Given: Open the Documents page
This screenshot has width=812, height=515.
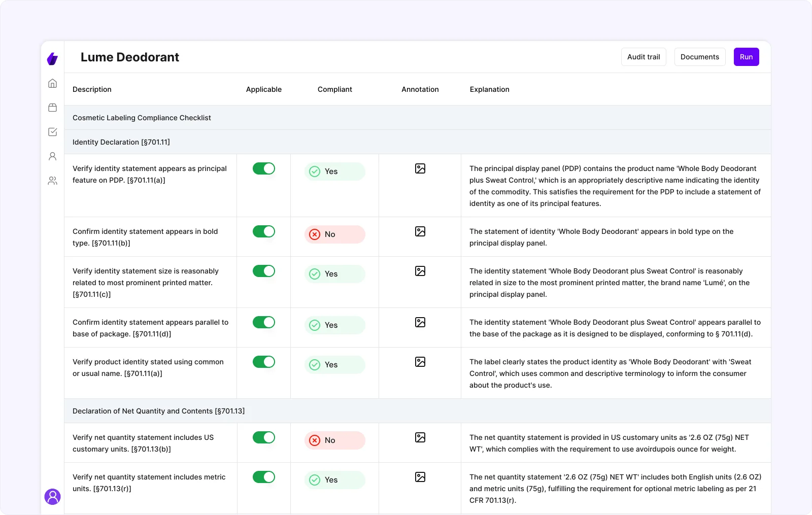Looking at the screenshot, I should tap(700, 57).
